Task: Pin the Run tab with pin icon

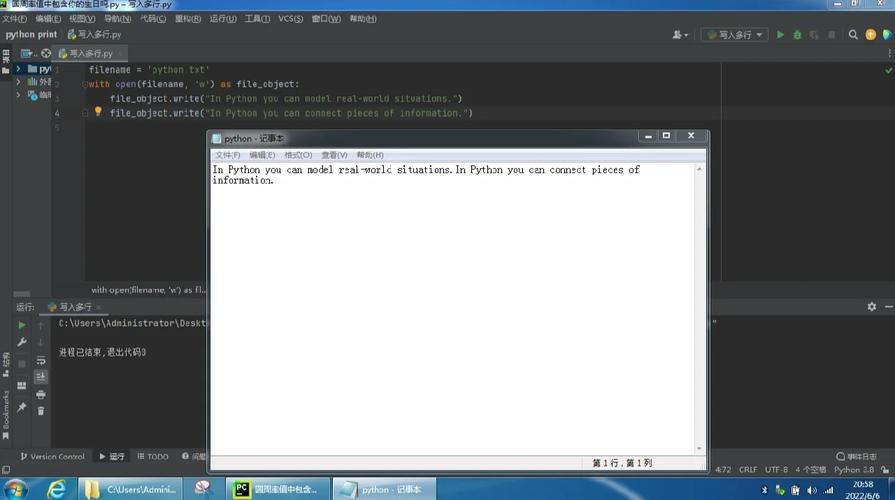Action: click(22, 407)
